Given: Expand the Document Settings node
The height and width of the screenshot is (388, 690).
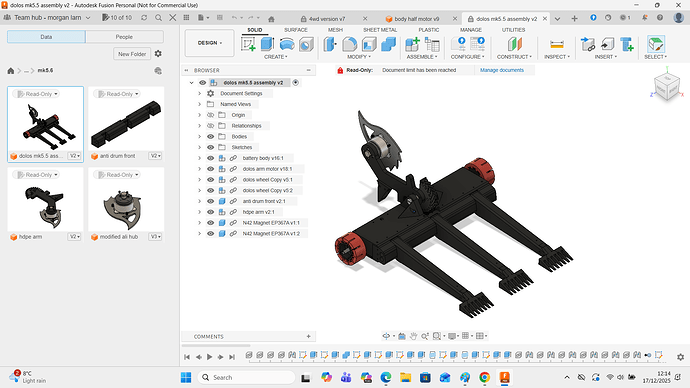Looking at the screenshot, I should [199, 93].
